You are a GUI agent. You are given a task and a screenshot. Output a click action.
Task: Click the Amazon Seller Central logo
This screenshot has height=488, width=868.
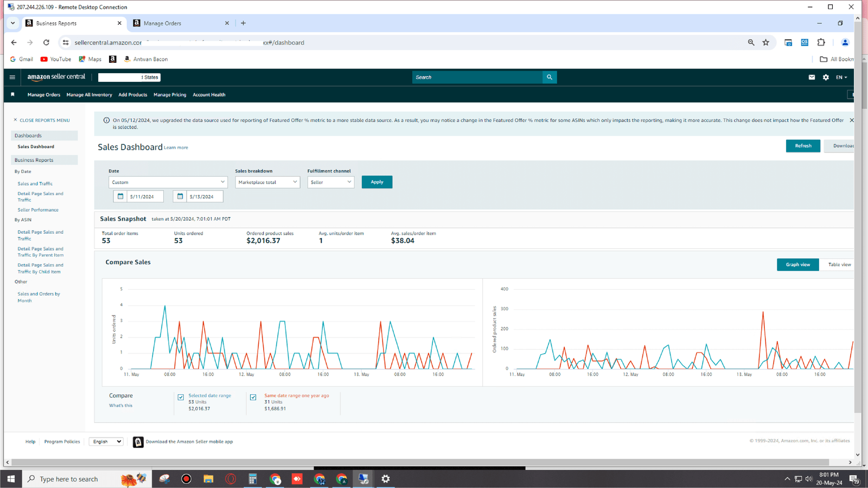click(56, 77)
